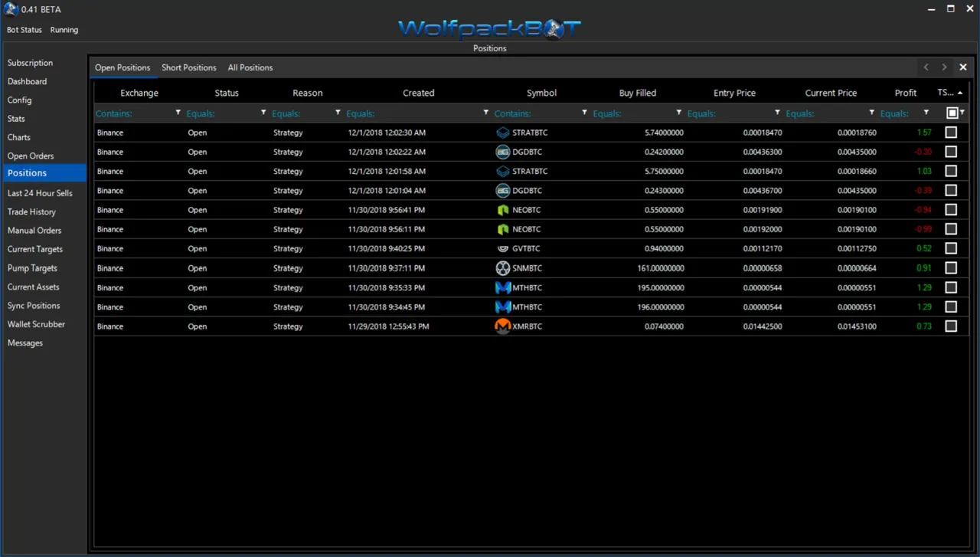The width and height of the screenshot is (980, 557).
Task: Open Exchange column filter dropdown
Action: 178,113
